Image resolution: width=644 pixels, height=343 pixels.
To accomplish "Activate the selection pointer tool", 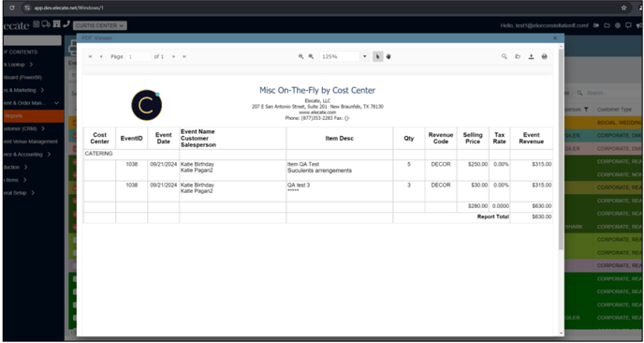I will pyautogui.click(x=378, y=57).
